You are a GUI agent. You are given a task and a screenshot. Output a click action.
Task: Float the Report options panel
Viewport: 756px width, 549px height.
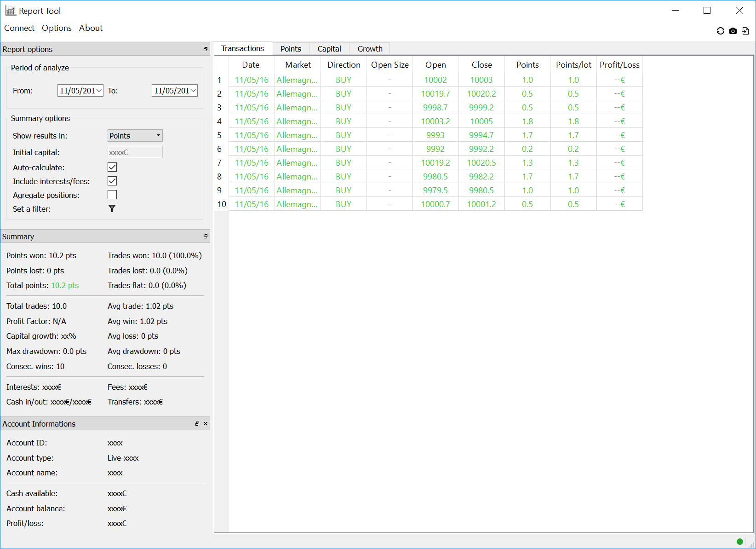(206, 49)
